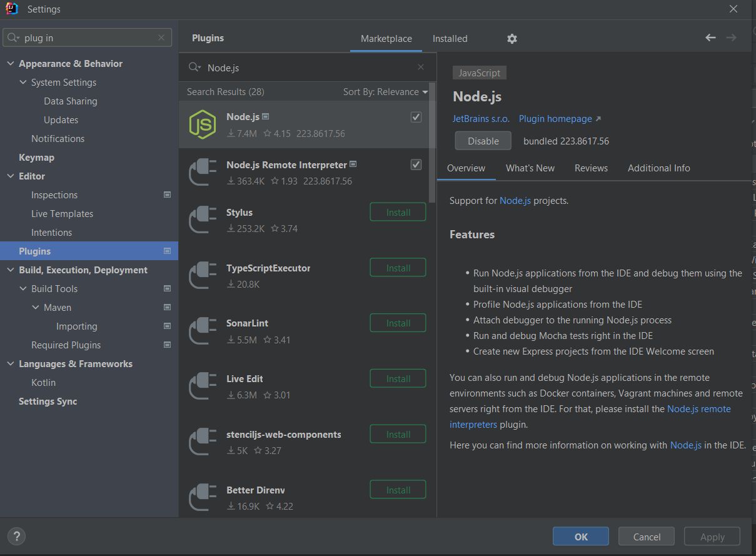Viewport: 756px width, 556px height.
Task: Install the Better Direnv plugin
Action: pos(398,490)
